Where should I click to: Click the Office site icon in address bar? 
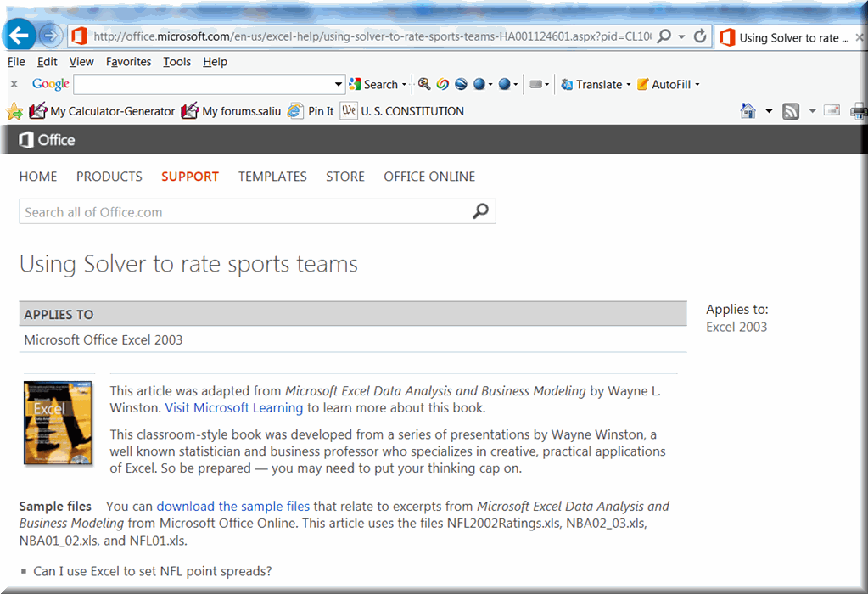[79, 36]
